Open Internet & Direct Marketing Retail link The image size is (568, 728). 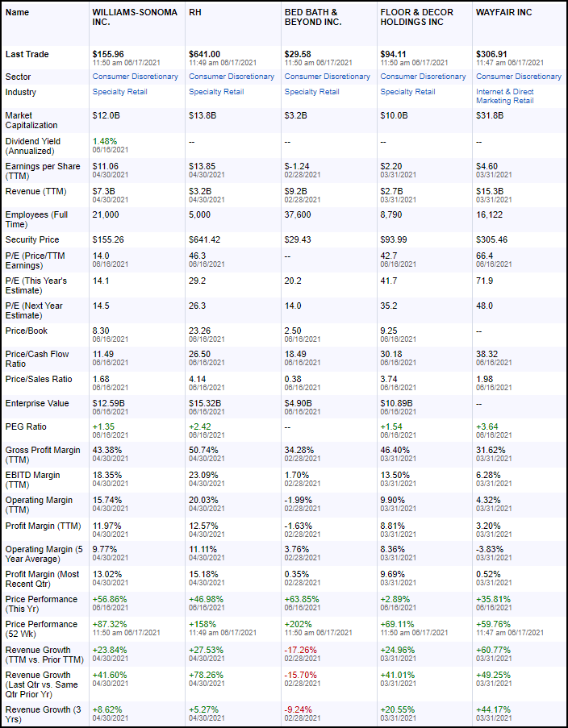[x=505, y=96]
